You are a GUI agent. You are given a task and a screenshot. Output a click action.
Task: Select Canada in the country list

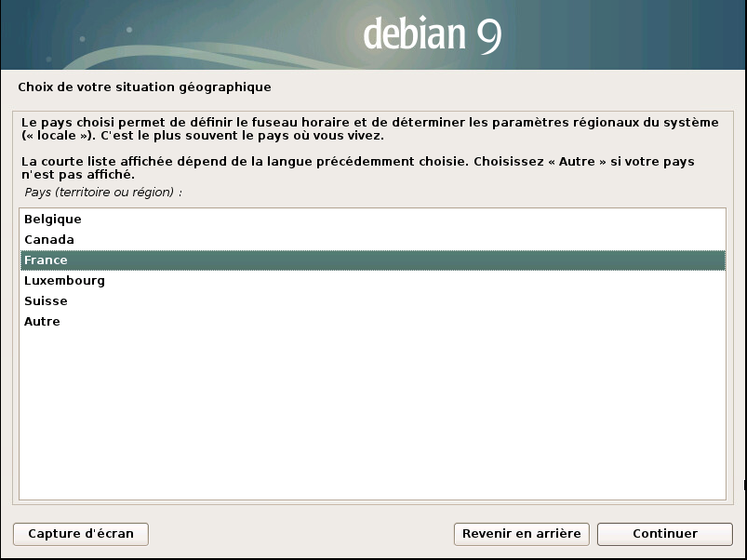(372, 239)
